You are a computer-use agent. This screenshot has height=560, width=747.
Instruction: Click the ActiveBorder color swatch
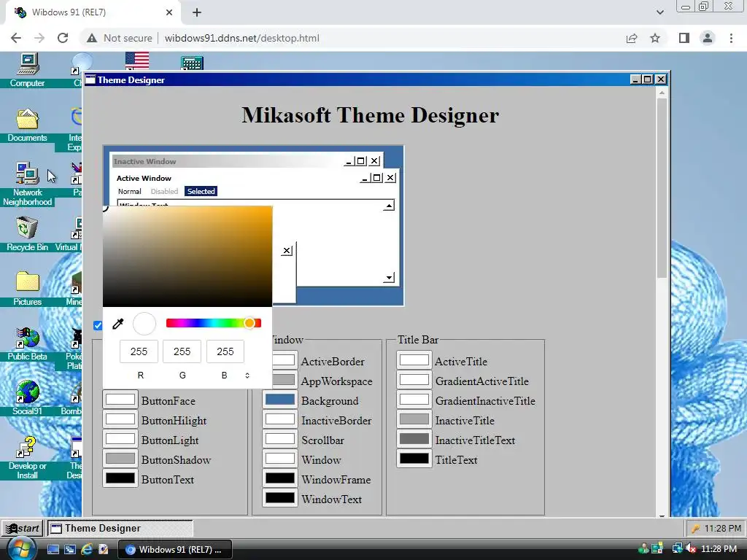point(284,360)
